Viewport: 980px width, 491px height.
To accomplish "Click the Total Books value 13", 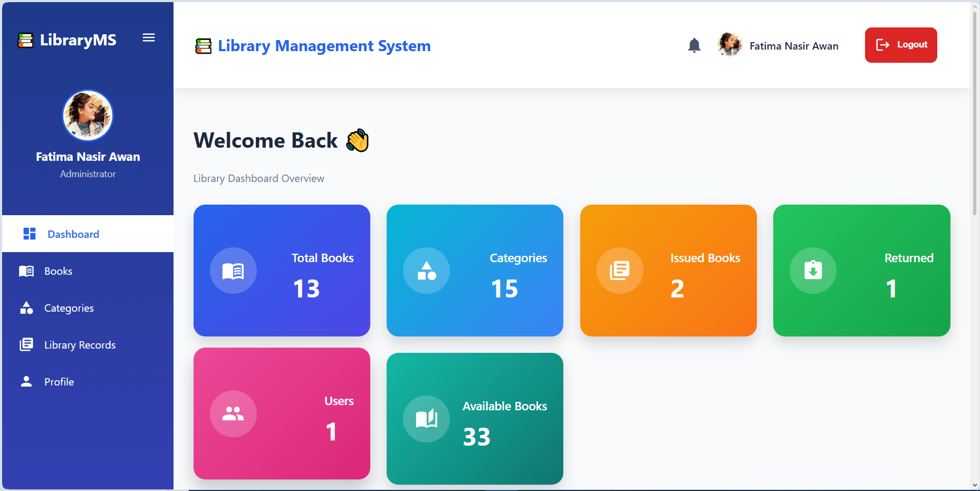I will [x=306, y=289].
